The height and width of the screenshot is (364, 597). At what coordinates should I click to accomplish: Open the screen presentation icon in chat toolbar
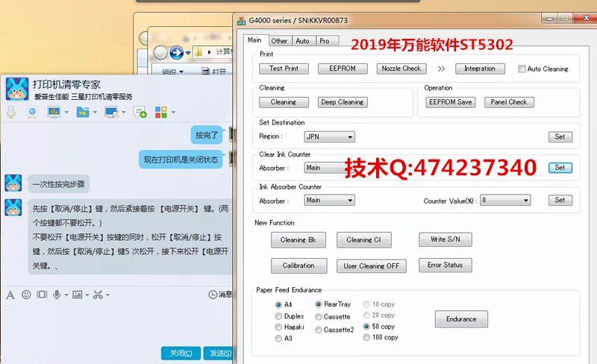click(x=54, y=112)
